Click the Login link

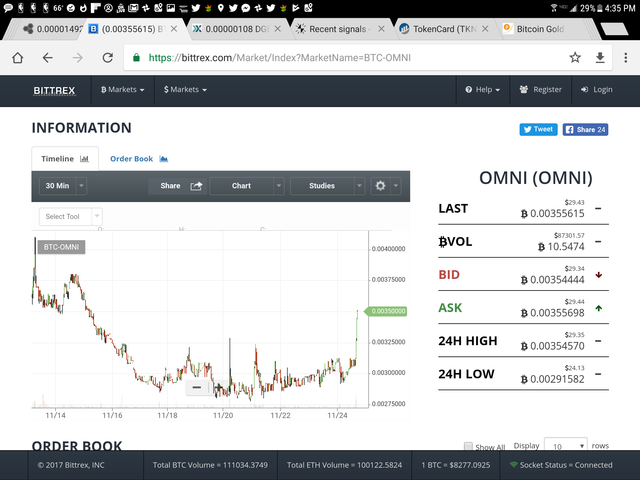coord(603,89)
